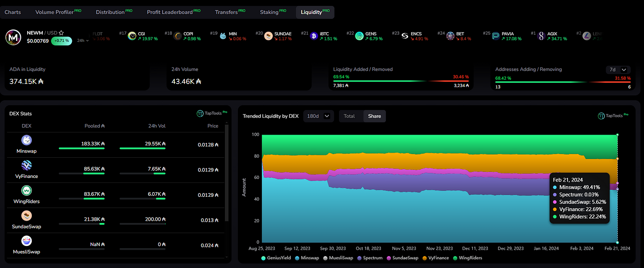Click the iBTC token icon in ticker

pos(314,36)
